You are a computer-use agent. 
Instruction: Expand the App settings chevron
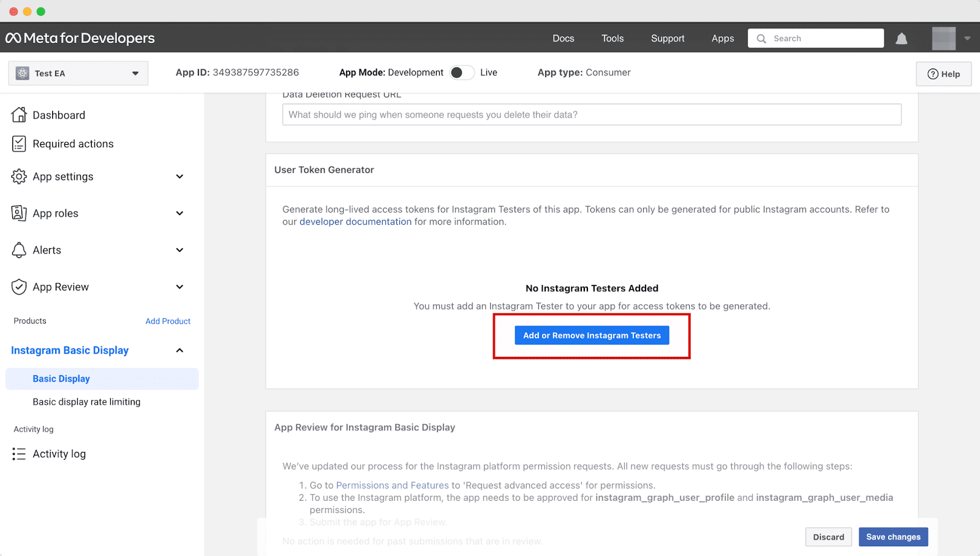[x=179, y=177]
